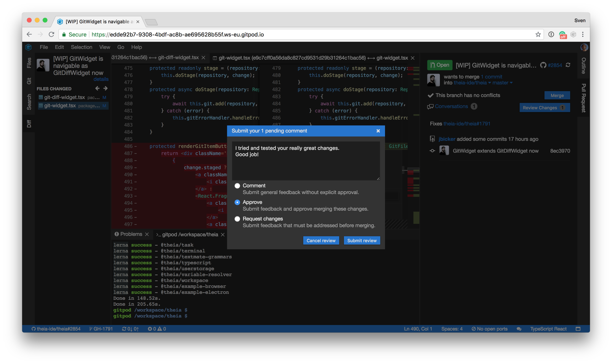Image resolution: width=612 pixels, height=364 pixels.
Task: Select the Approve radio option
Action: [x=237, y=202]
